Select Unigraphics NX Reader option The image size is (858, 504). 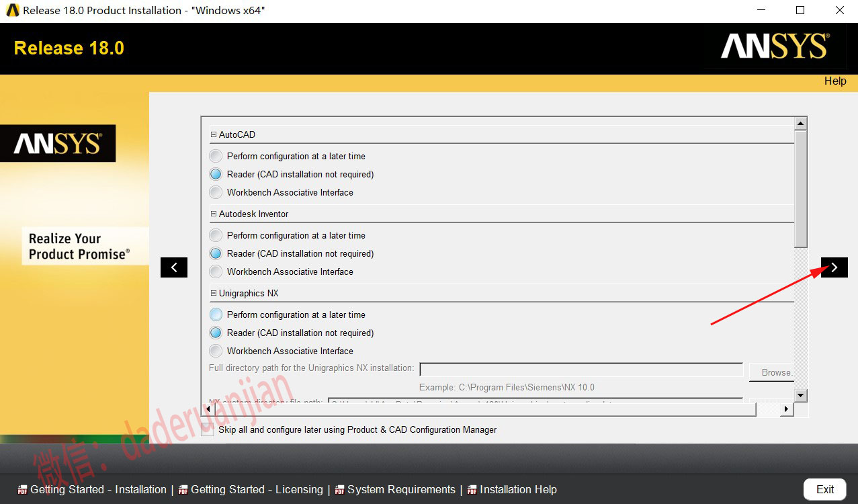pos(215,333)
